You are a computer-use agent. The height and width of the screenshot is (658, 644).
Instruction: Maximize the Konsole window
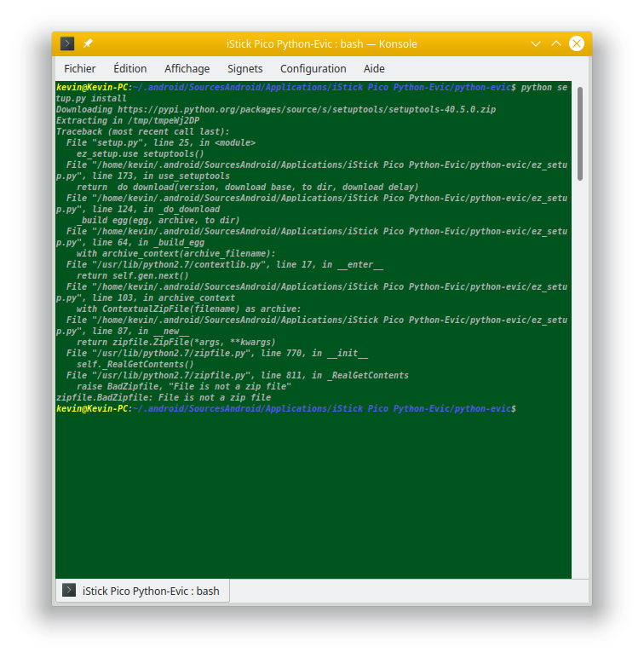[x=556, y=43]
